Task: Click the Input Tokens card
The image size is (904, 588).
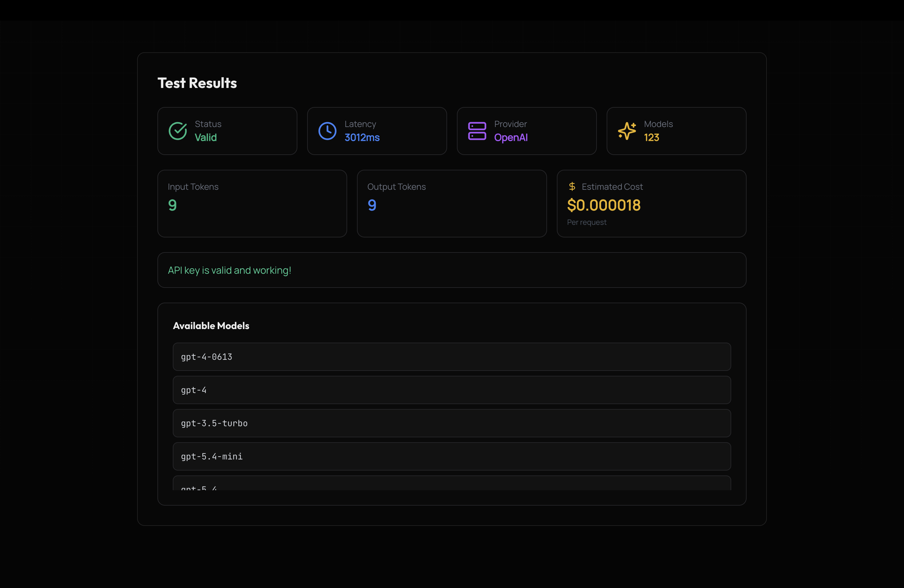Action: point(252,204)
